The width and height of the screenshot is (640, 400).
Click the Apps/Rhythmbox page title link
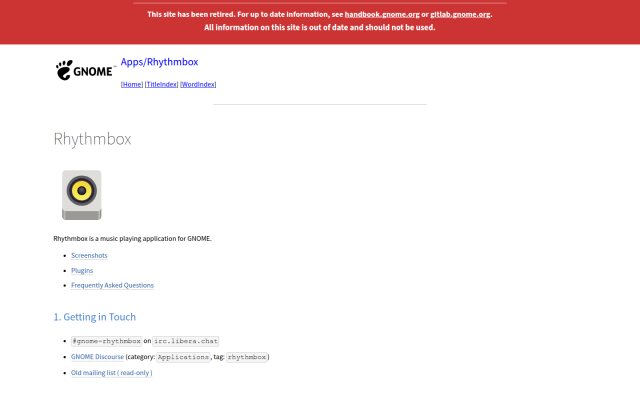click(159, 62)
